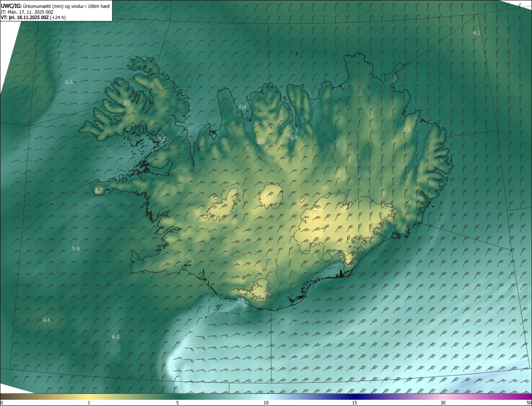Click the 3.0 value over the Westfjords
Image resolution: width=532 pixels, height=406 pixels.
click(x=127, y=103)
